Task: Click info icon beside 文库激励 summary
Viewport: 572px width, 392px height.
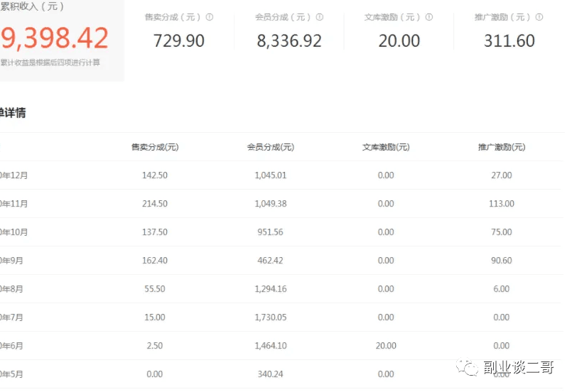Action: [x=429, y=17]
